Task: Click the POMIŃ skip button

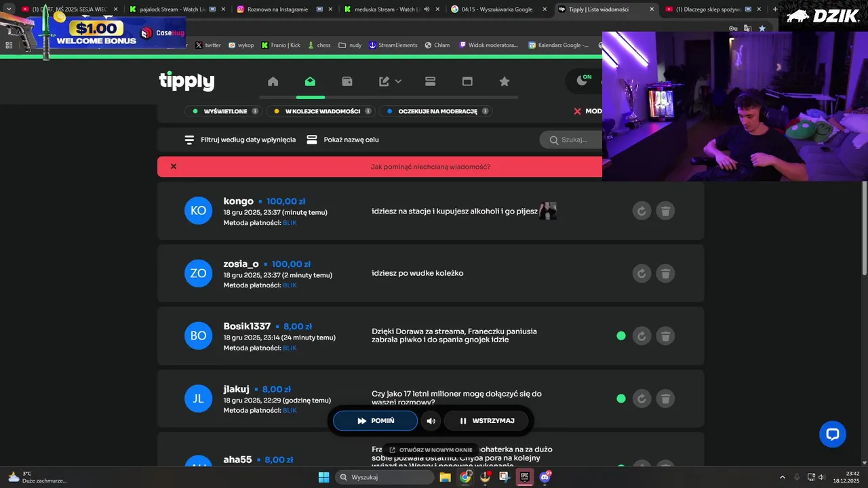Action: pyautogui.click(x=375, y=421)
